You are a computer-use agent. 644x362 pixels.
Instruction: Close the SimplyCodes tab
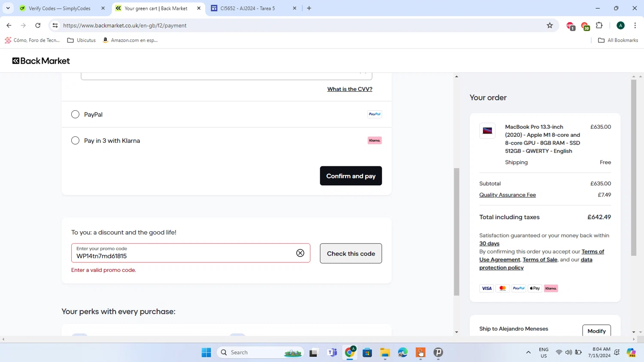103,8
